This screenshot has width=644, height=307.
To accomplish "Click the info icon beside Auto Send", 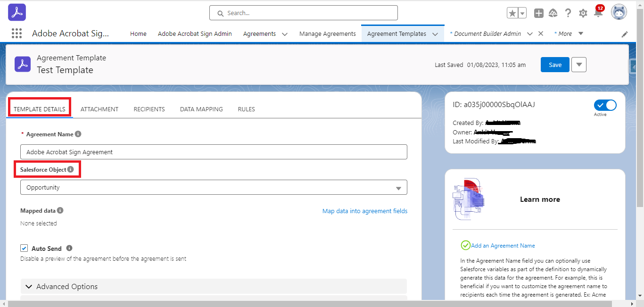I will click(x=69, y=248).
